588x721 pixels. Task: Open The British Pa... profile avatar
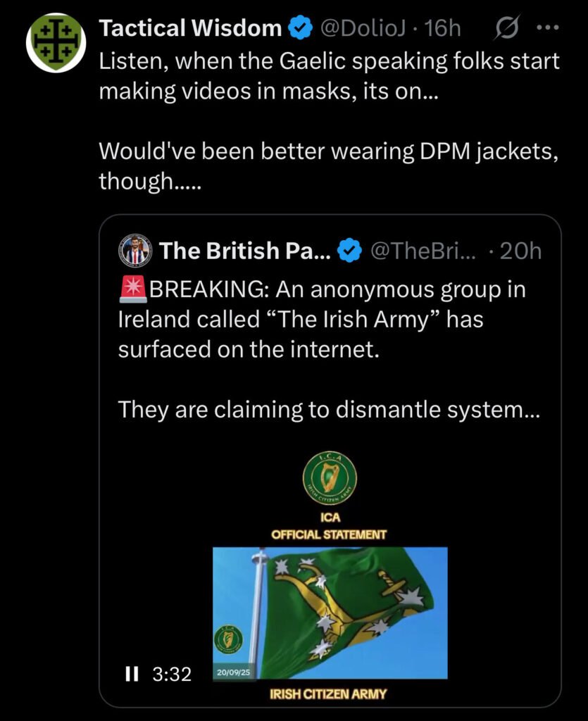click(x=136, y=251)
